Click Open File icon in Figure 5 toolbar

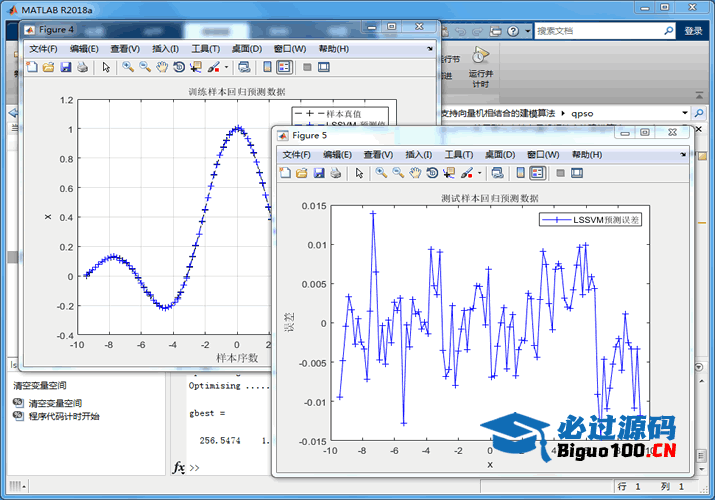click(302, 173)
